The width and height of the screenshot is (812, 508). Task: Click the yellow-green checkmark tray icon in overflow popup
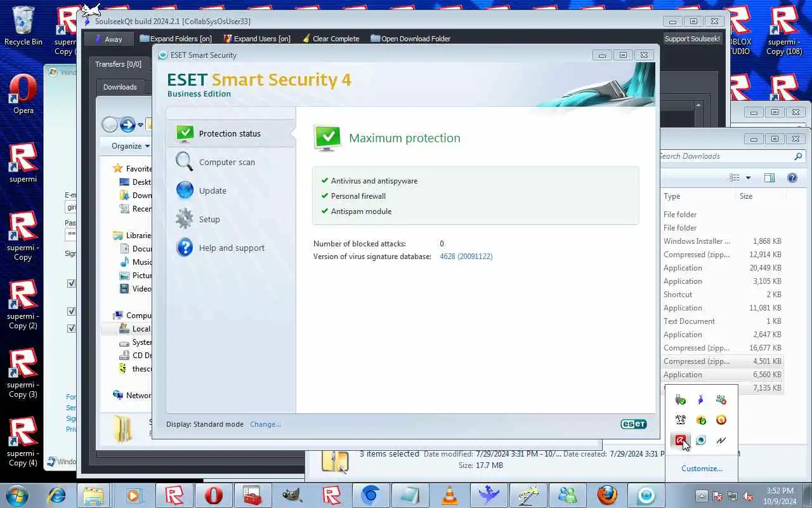[700, 420]
